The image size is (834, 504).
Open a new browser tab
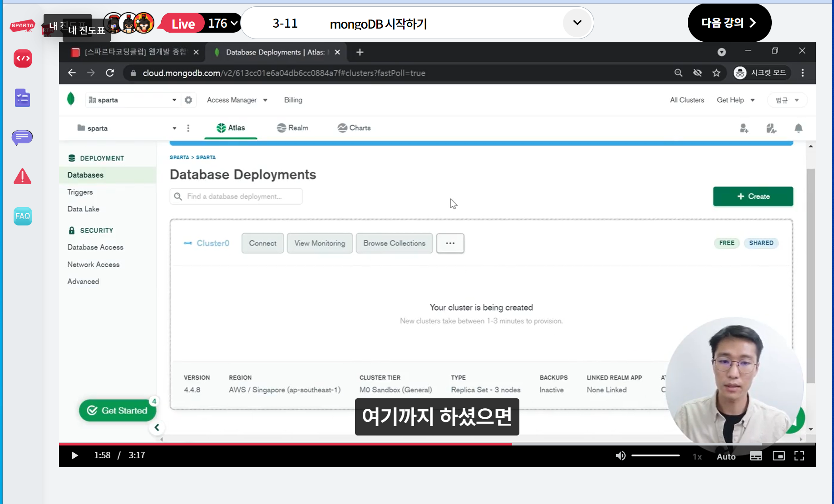[x=360, y=52]
